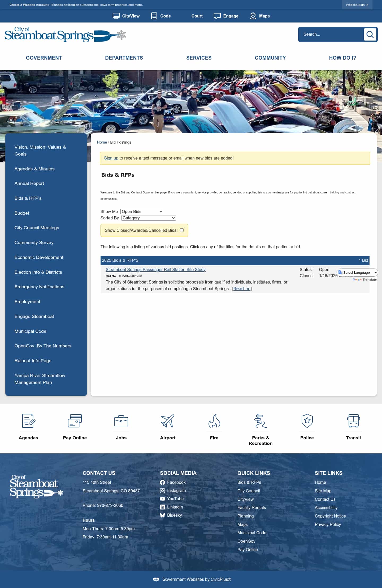382x588 pixels.
Task: Click the City of Steamboat Springs header logo
Action: click(x=65, y=34)
